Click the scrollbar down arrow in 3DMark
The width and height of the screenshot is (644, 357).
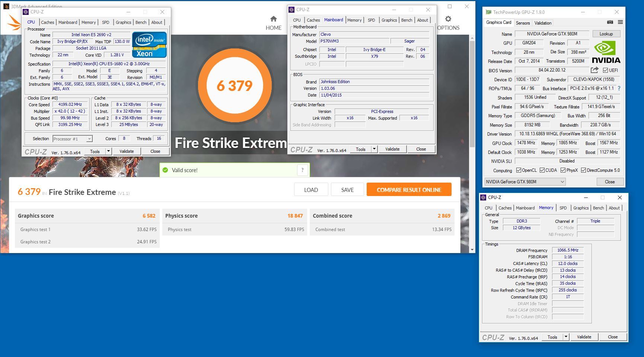pyautogui.click(x=472, y=249)
